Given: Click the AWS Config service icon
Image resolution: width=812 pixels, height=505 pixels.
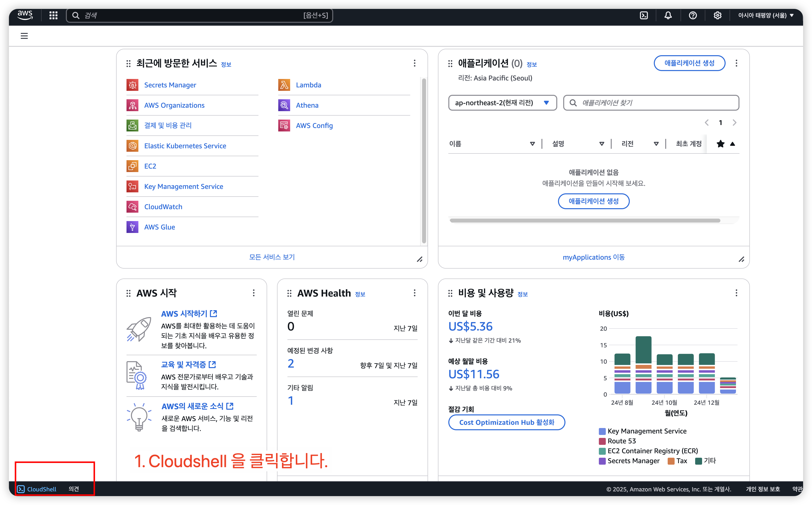Looking at the screenshot, I should [x=284, y=126].
